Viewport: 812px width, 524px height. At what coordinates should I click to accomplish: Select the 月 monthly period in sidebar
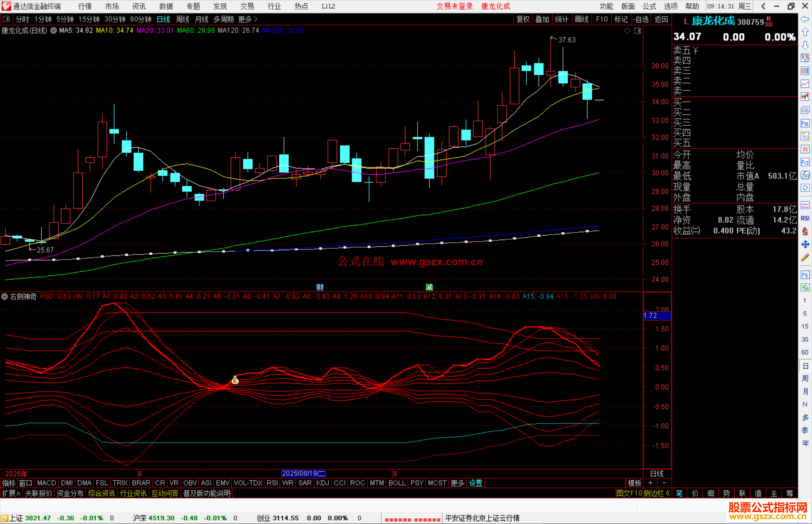(805, 391)
